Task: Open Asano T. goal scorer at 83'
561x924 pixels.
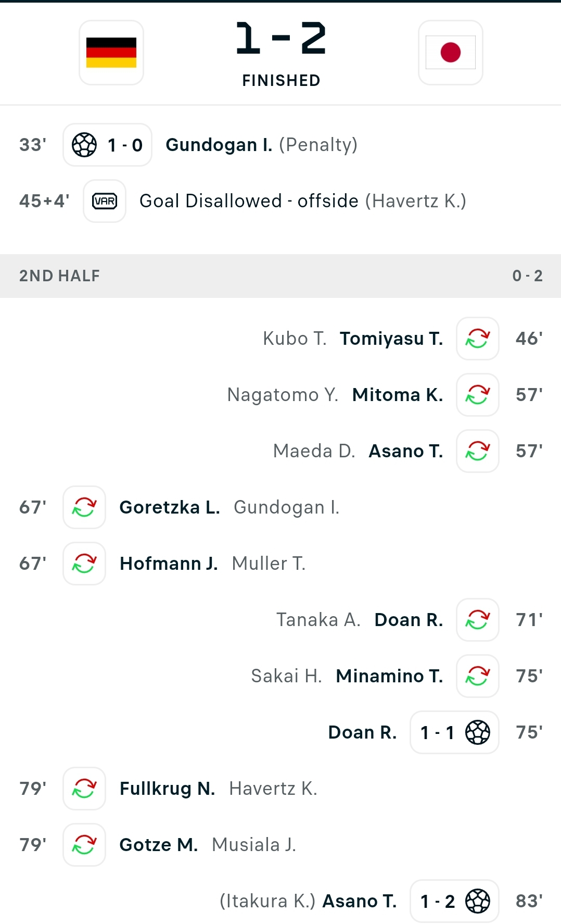Action: (x=360, y=901)
